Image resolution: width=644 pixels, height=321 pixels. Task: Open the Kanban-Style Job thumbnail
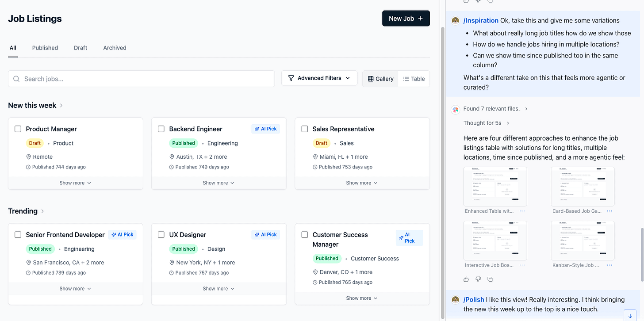tap(583, 241)
